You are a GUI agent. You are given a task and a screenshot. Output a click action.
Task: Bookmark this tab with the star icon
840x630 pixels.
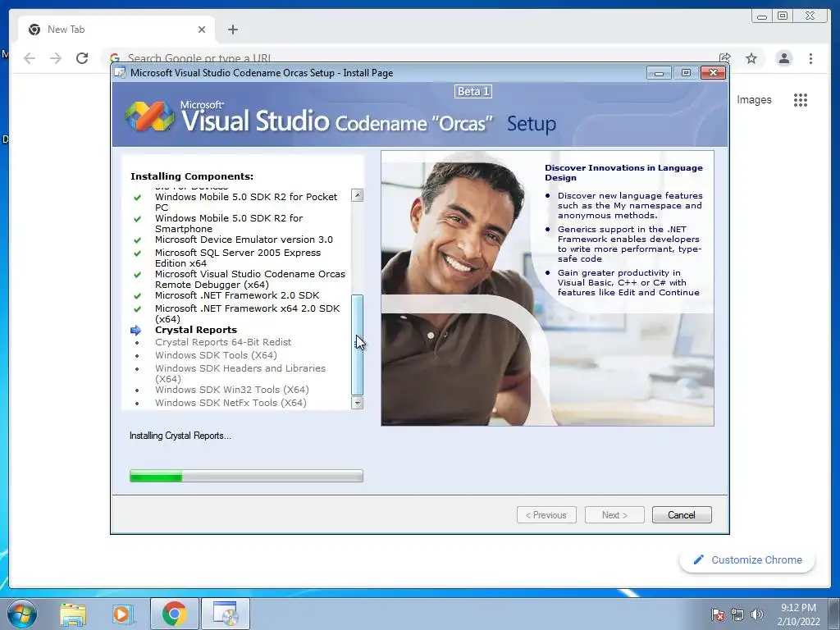[x=751, y=58]
